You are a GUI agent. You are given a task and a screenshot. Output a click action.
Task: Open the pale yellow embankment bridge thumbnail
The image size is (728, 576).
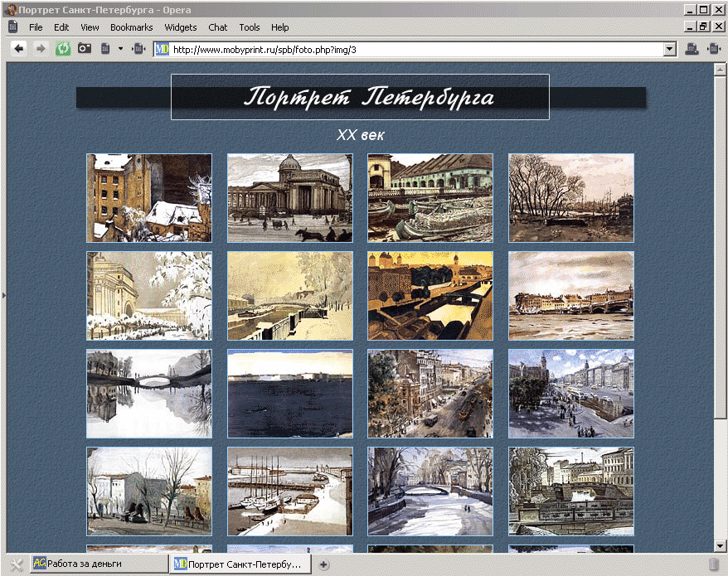[x=289, y=296]
